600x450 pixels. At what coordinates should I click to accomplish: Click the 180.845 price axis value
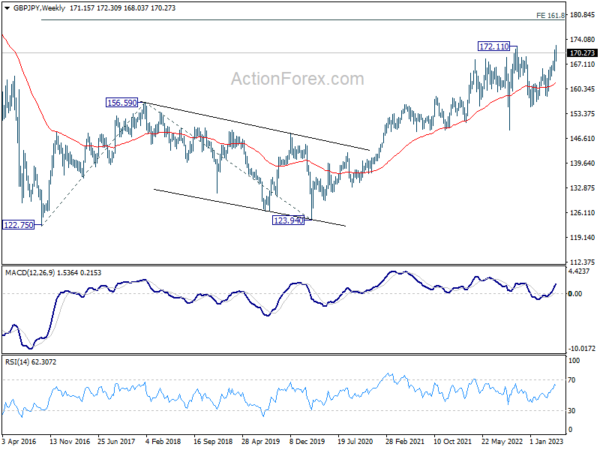pos(582,15)
